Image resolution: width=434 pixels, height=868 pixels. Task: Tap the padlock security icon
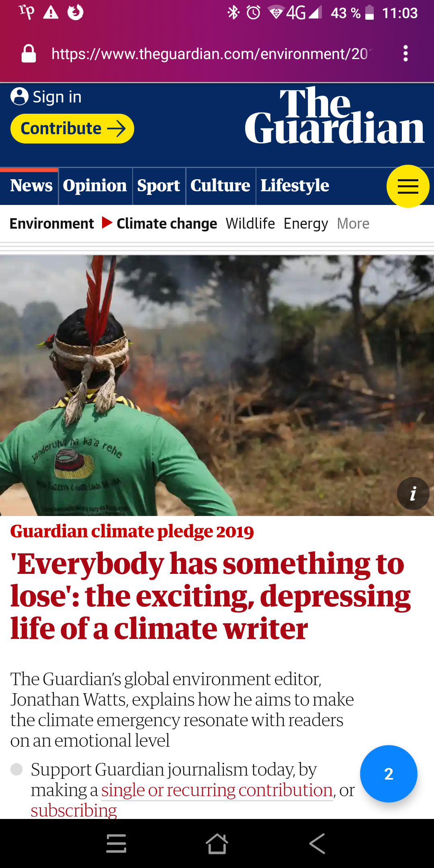point(29,54)
